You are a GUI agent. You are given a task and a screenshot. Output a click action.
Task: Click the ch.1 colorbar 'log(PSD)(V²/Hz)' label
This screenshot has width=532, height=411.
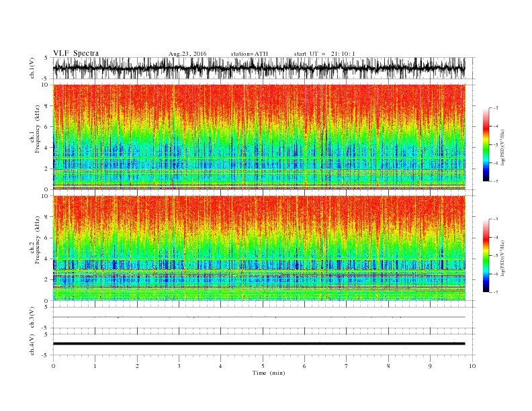tap(502, 147)
